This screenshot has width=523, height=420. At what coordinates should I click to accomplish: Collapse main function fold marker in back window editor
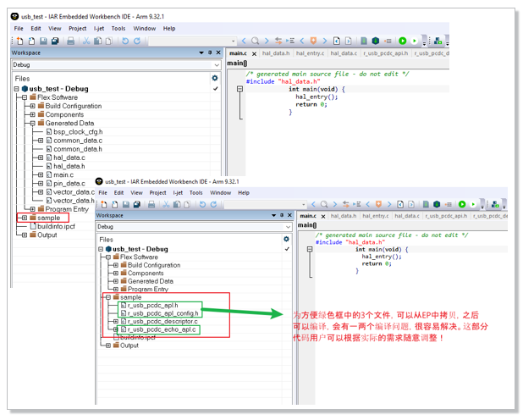click(x=239, y=89)
